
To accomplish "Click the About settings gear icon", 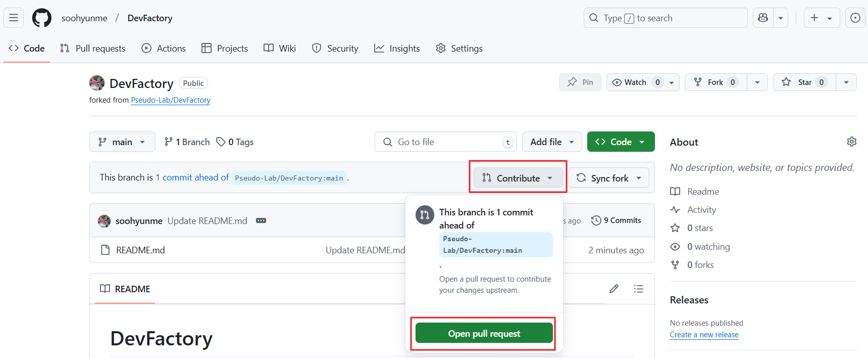I will (x=851, y=142).
